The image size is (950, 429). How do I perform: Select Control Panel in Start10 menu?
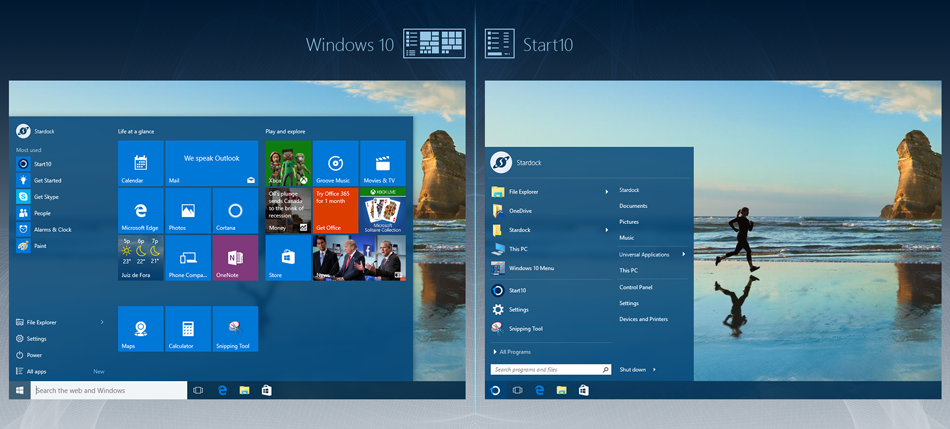636,287
